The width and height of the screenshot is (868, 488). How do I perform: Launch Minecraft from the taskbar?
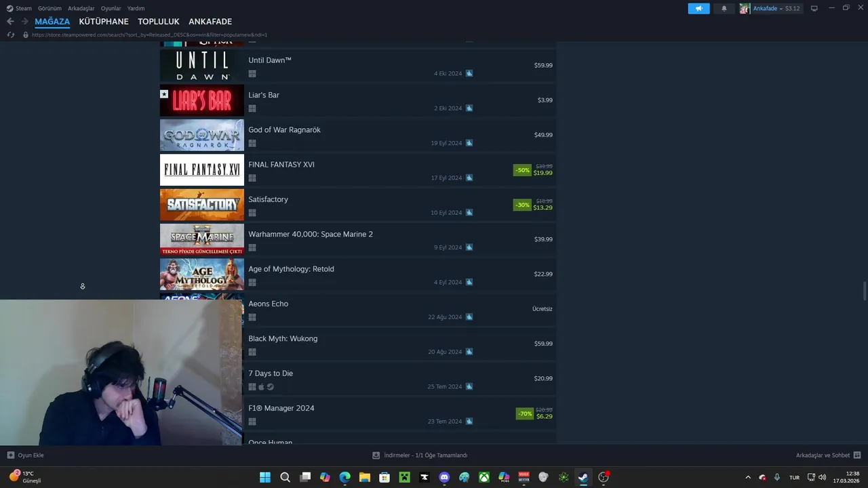tap(405, 477)
